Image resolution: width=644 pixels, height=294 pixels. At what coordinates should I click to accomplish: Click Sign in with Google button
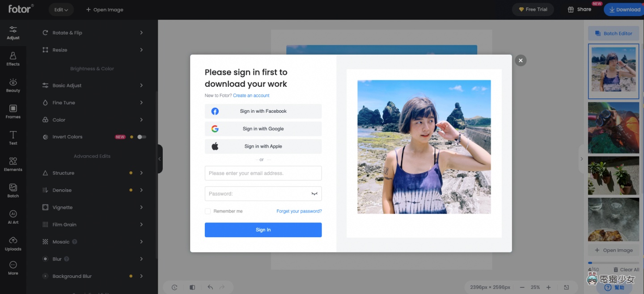click(263, 129)
